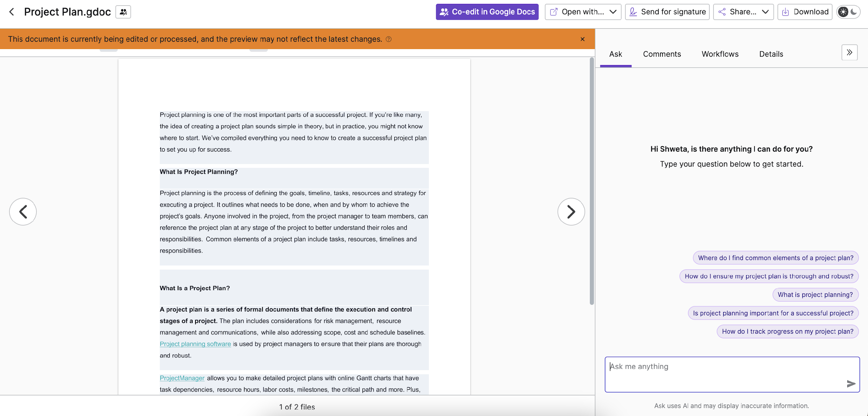This screenshot has width=868, height=416.
Task: Choose Is project planning important suggestion
Action: 773,313
